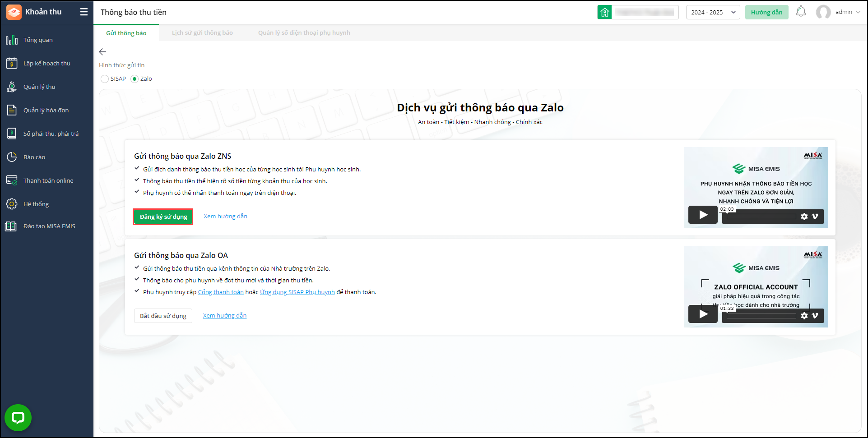Image resolution: width=868 pixels, height=438 pixels.
Task: Open the Cổng thanh toán link
Action: click(221, 292)
